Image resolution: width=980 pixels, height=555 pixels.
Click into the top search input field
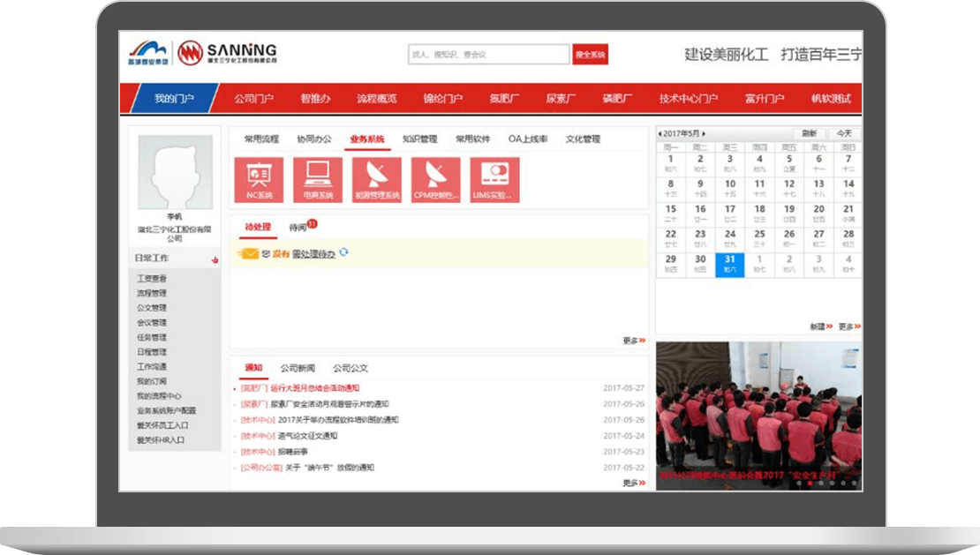click(488, 55)
